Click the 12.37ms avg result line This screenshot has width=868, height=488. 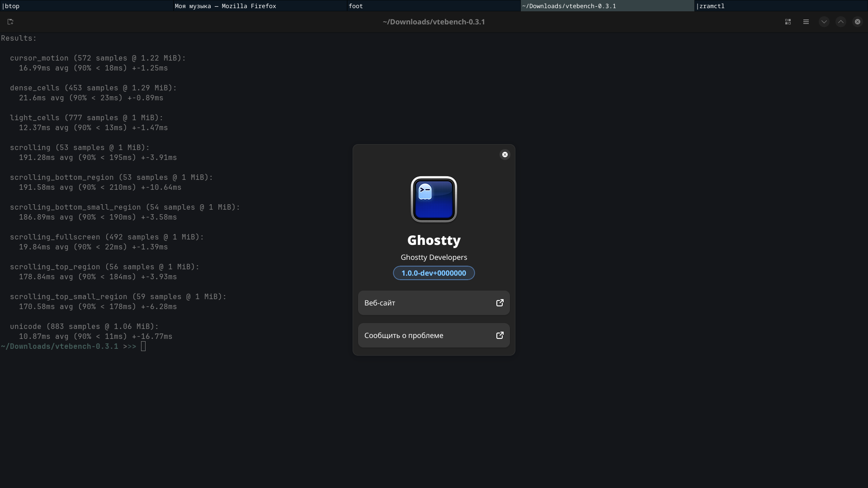(x=94, y=128)
